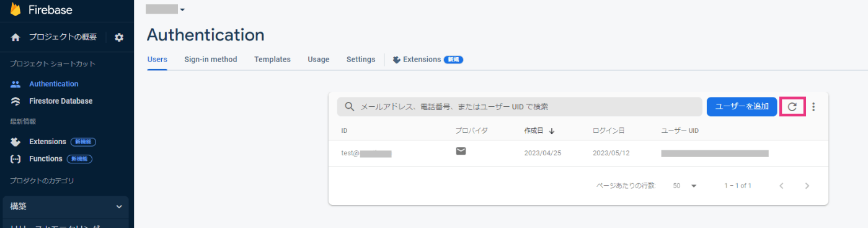Switch to the Sign-in method tab

[211, 60]
